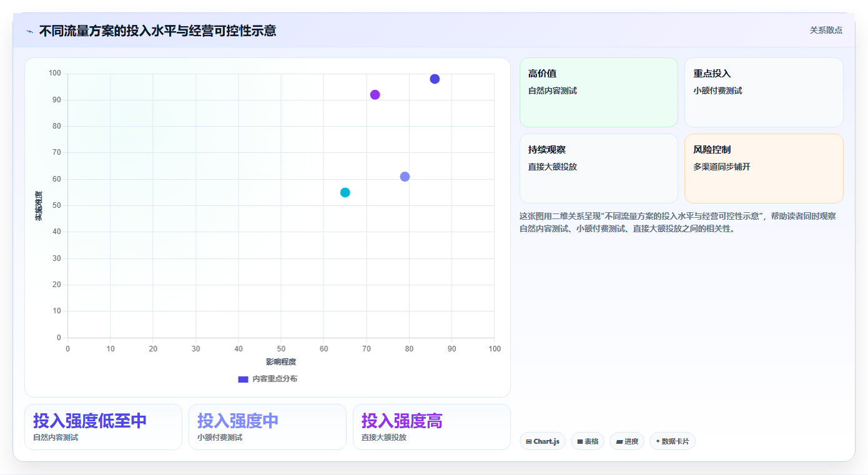
Task: Toggle the 内容重点分布 legend swatch
Action: coord(243,379)
